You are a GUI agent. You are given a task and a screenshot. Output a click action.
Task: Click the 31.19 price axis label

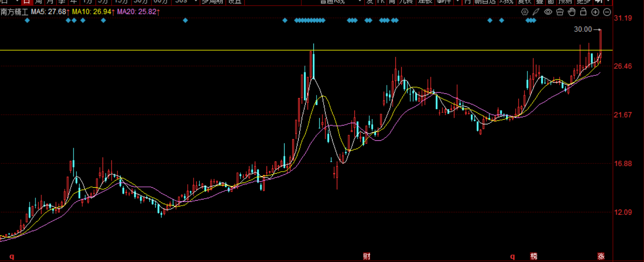pyautogui.click(x=623, y=18)
